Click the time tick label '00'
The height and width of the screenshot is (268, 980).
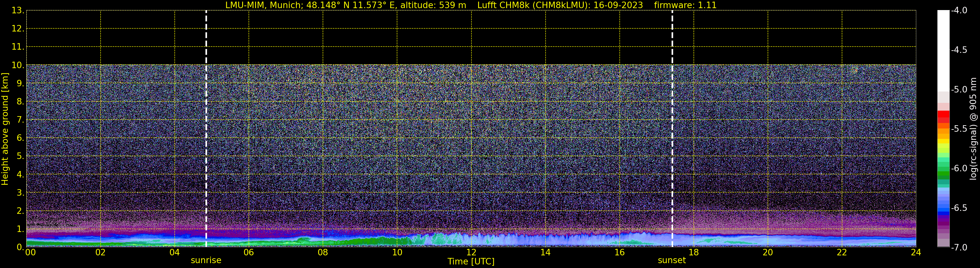31,252
